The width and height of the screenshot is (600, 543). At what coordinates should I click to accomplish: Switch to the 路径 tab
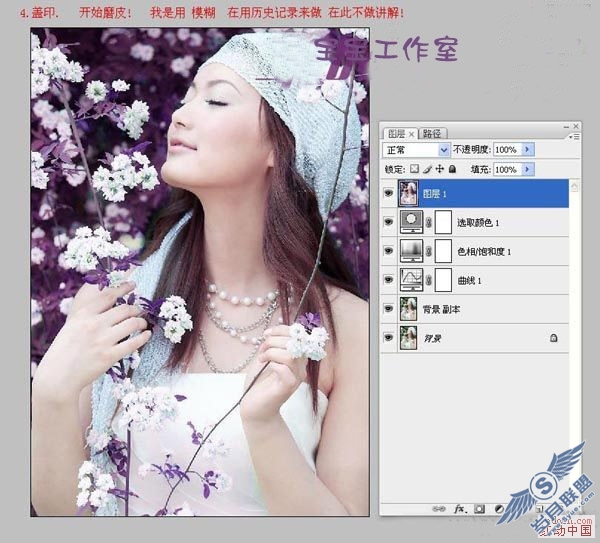[432, 134]
